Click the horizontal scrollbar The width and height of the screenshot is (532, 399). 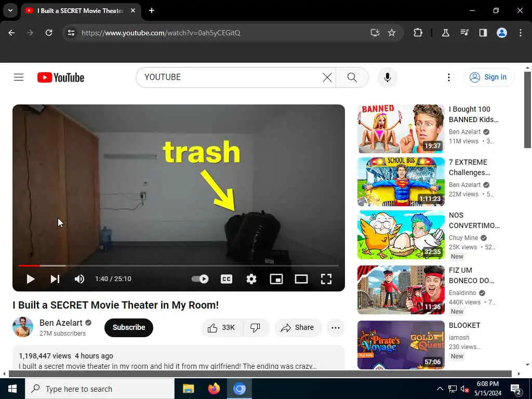click(x=260, y=374)
